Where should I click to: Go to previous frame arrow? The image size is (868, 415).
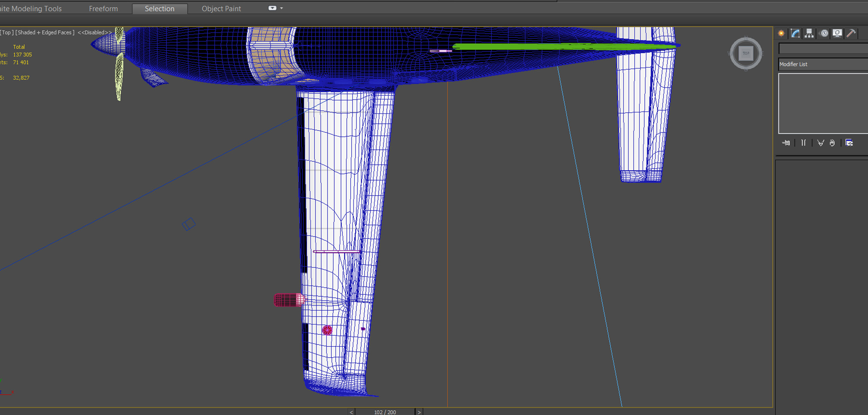(x=351, y=412)
